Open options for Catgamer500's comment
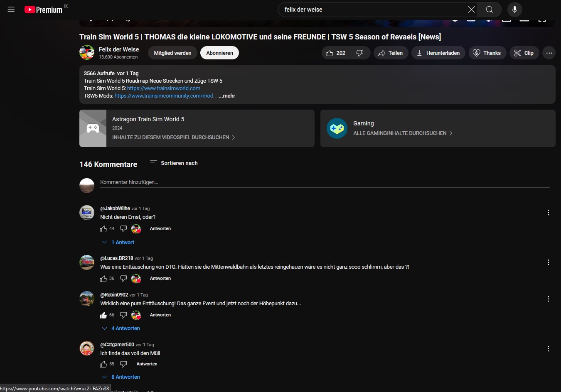This screenshot has width=561, height=392. click(549, 349)
